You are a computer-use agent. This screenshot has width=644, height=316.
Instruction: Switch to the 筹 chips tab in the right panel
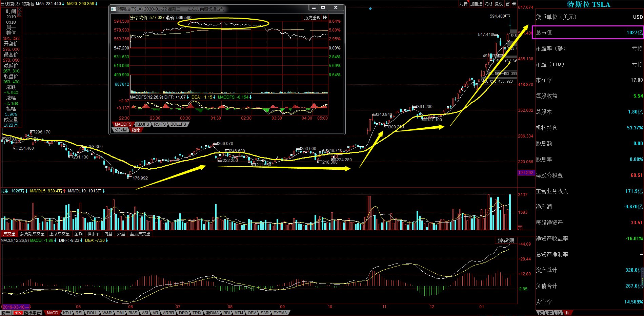(x=550, y=313)
